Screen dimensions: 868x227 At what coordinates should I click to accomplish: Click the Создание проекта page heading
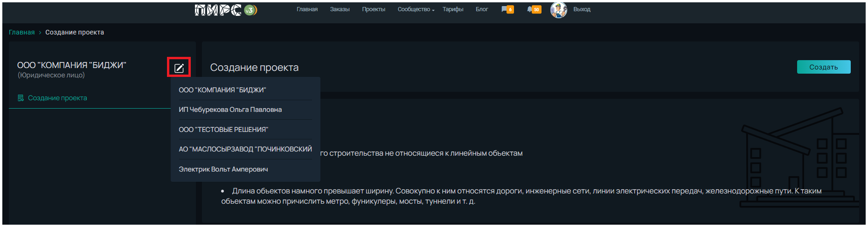pos(254,68)
